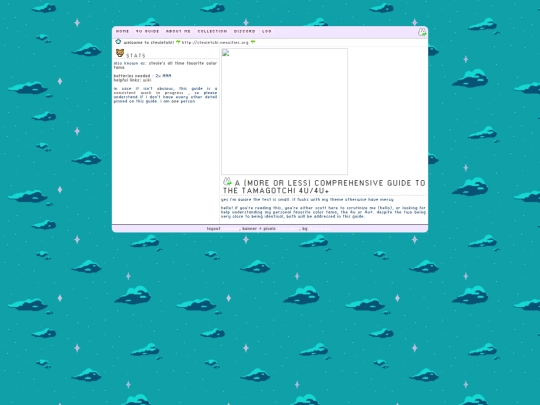
Task: Click the mushroom icon after the site URL
Action: click(x=253, y=42)
